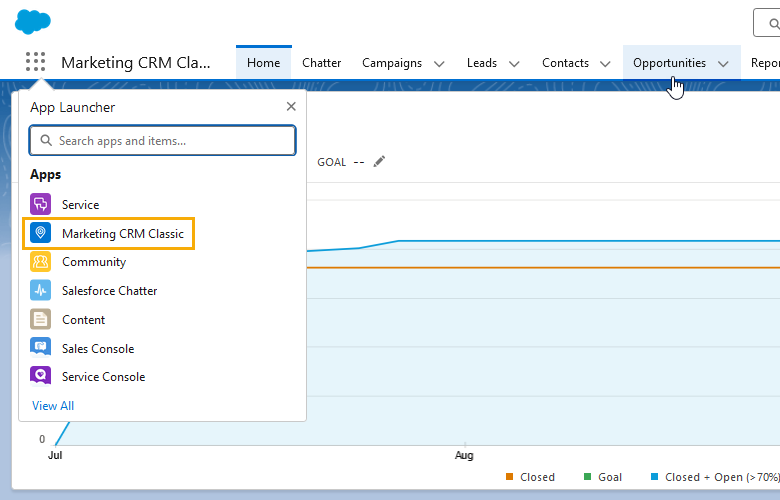780x500 pixels.
Task: Click the Marketing CRM Cla... app name
Action: click(x=136, y=63)
